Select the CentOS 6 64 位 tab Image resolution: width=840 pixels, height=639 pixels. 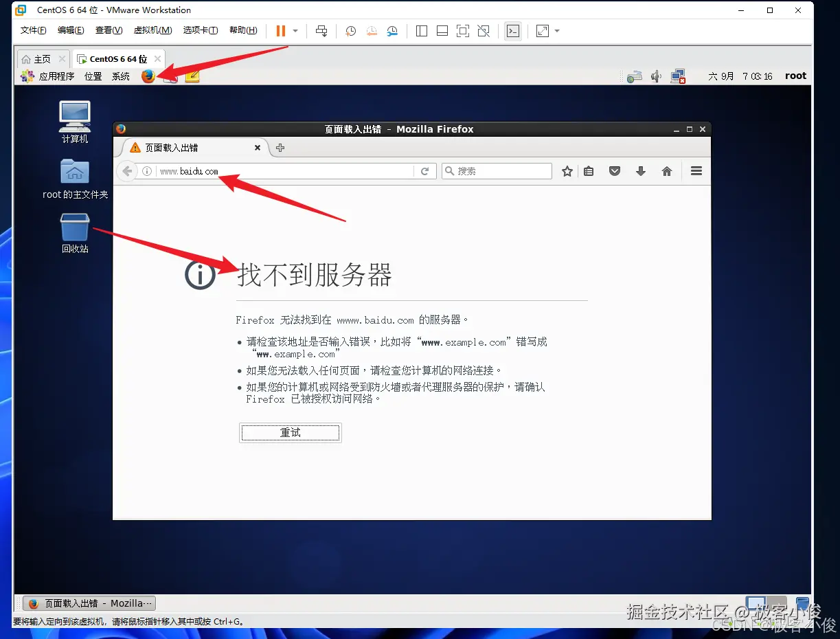point(113,59)
